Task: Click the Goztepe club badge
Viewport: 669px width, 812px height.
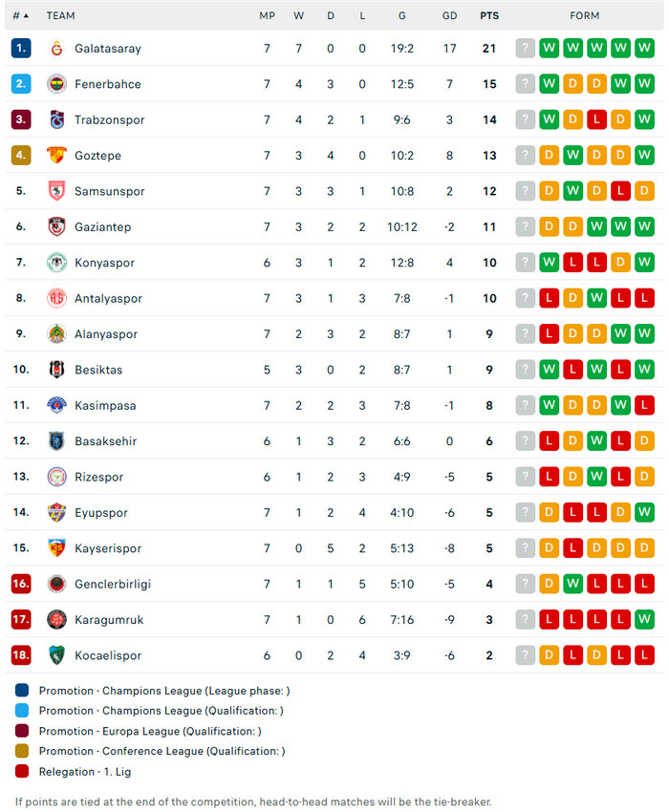Action: [x=56, y=156]
